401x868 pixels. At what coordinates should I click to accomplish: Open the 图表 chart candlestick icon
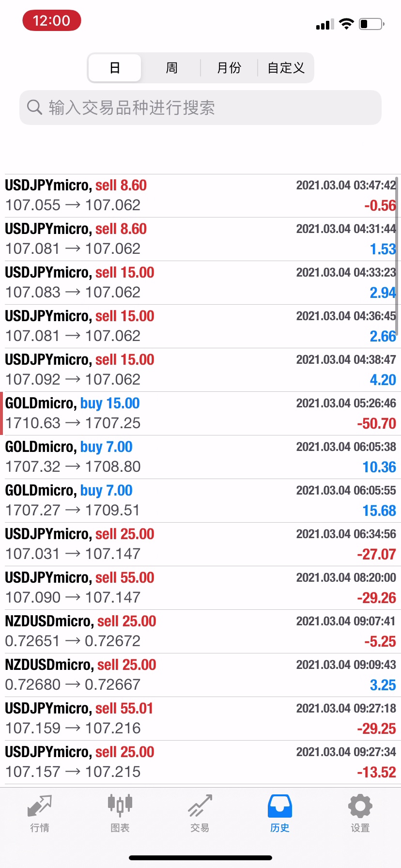[120, 806]
